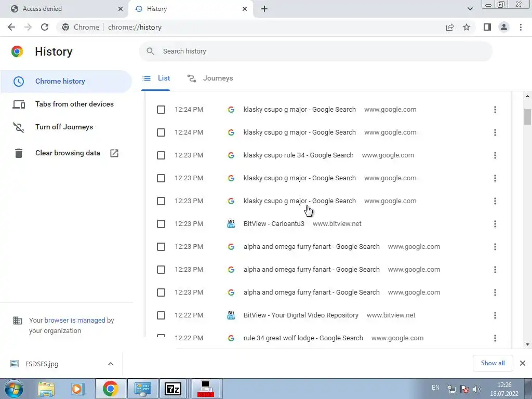
Task: Open the profile avatar menu
Action: (x=504, y=27)
